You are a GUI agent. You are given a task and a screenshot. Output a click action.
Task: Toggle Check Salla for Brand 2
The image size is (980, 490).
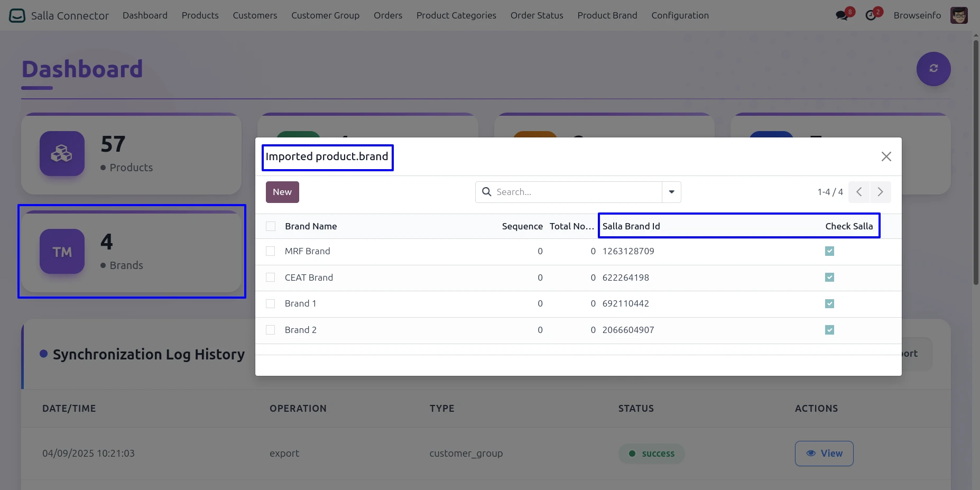(829, 330)
